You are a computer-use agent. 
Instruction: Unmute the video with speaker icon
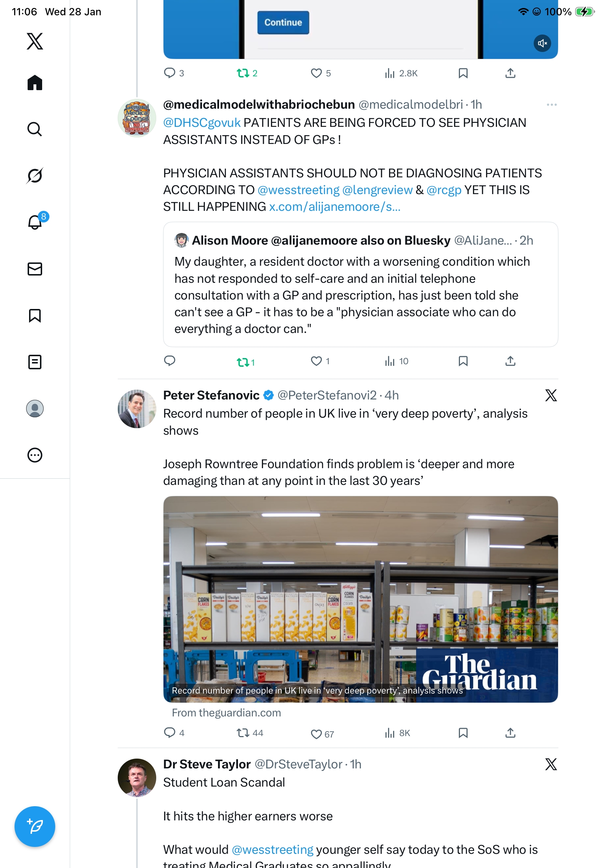click(x=542, y=44)
